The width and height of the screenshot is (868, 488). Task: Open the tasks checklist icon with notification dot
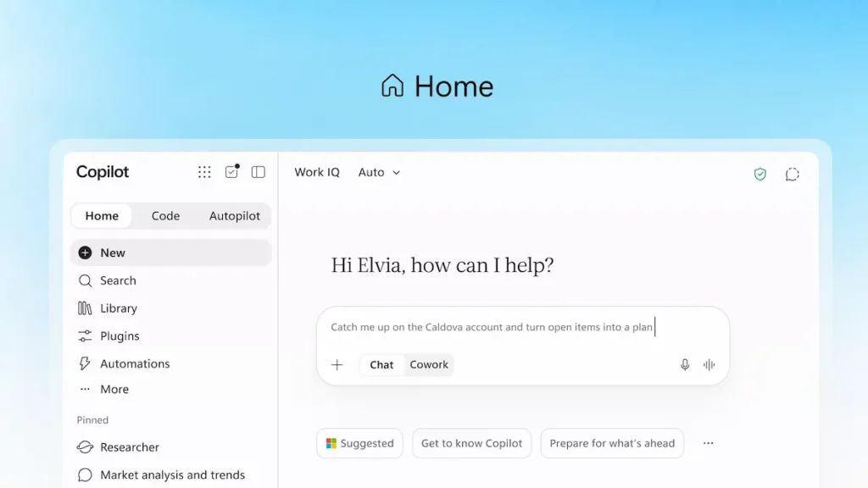[232, 171]
